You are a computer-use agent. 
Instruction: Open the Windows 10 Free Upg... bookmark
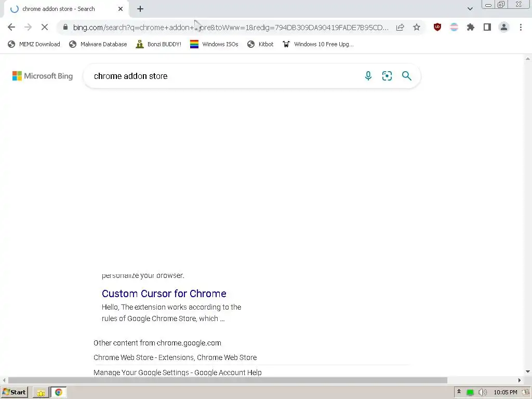(x=318, y=44)
